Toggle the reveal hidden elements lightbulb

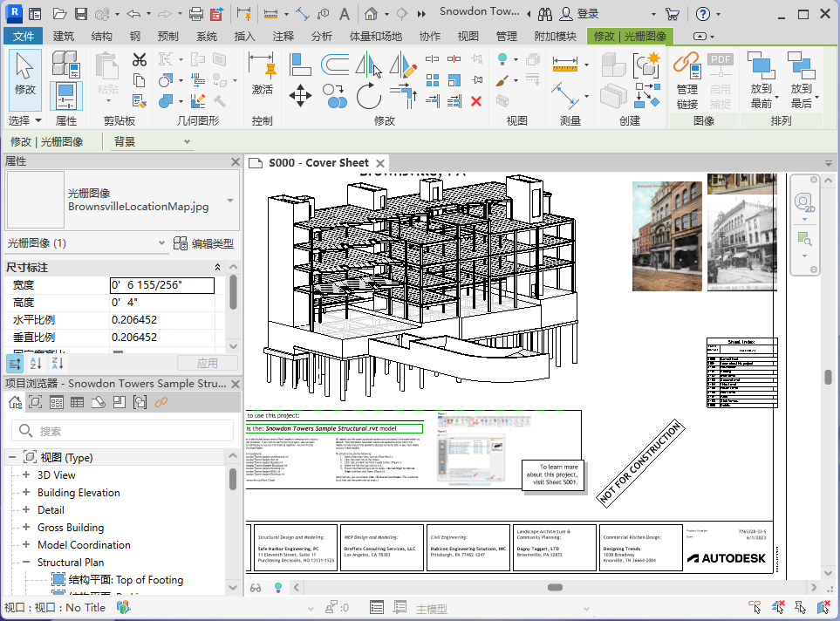coord(278,587)
